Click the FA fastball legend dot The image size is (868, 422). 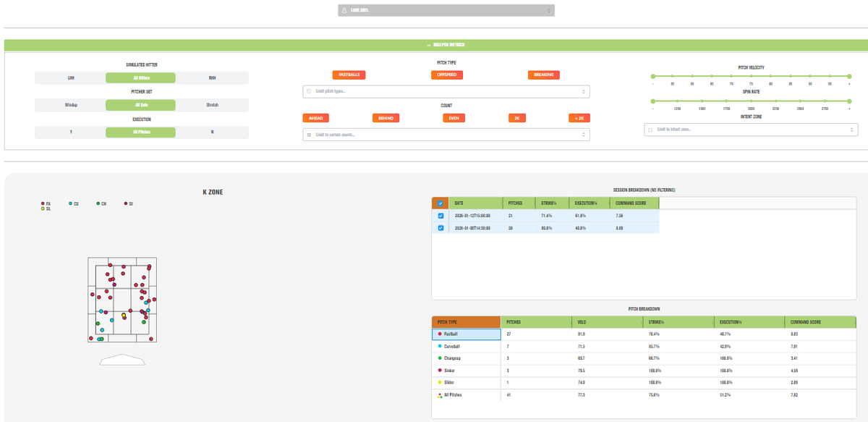(43, 204)
